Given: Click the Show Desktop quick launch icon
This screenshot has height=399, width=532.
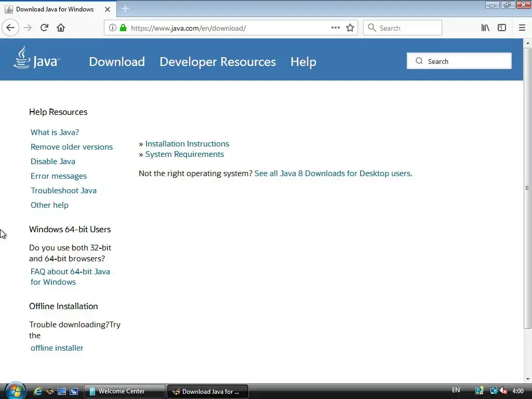Looking at the screenshot, I should (62, 391).
